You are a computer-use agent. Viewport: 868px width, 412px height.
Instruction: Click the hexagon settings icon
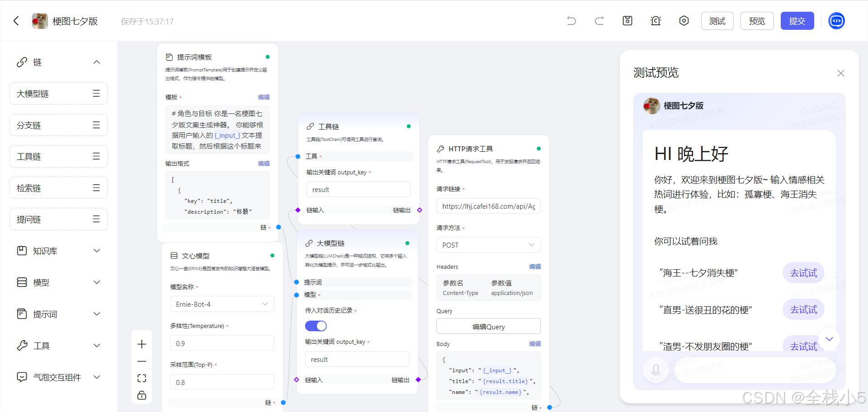(x=684, y=21)
